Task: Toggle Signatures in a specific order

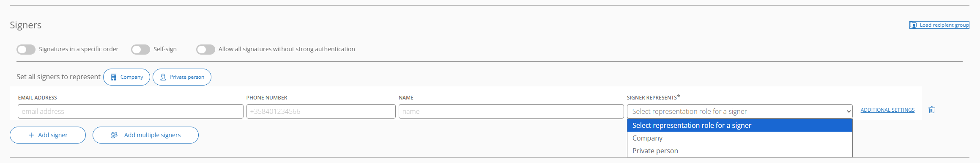Action: (26, 50)
